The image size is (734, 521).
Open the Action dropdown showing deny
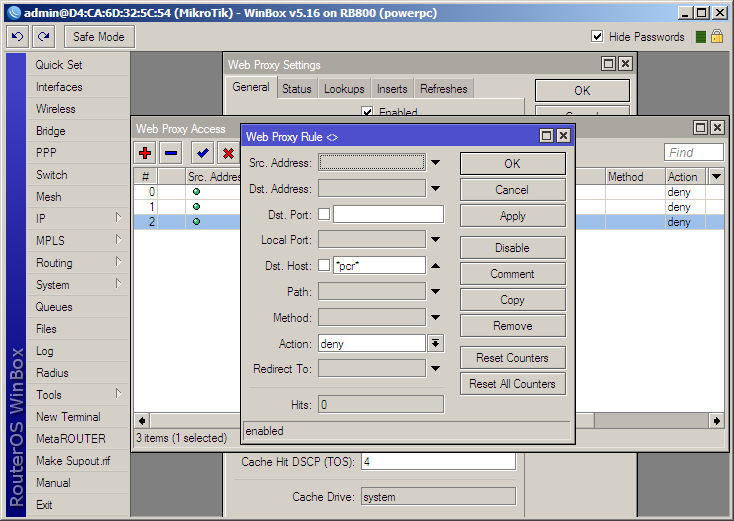click(x=435, y=344)
